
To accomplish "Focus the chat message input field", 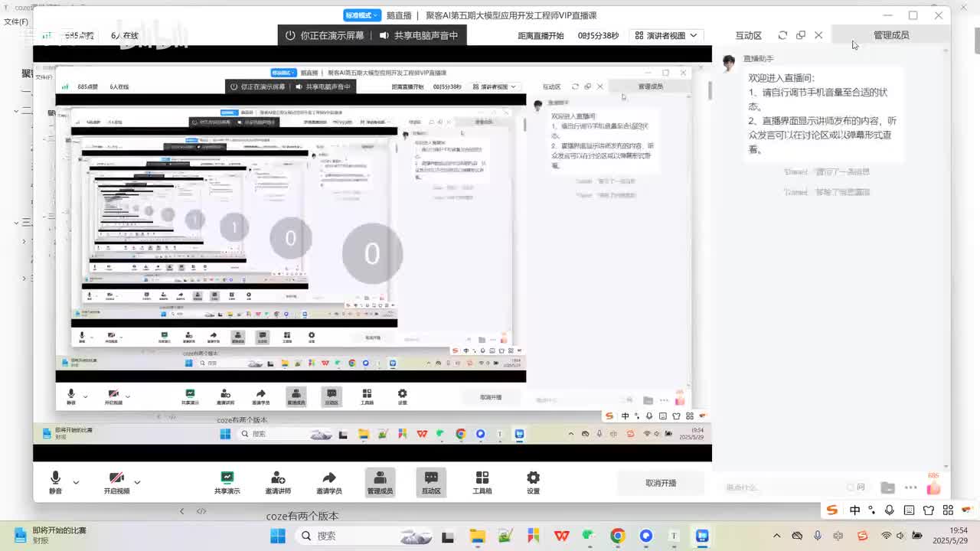I will coord(781,487).
